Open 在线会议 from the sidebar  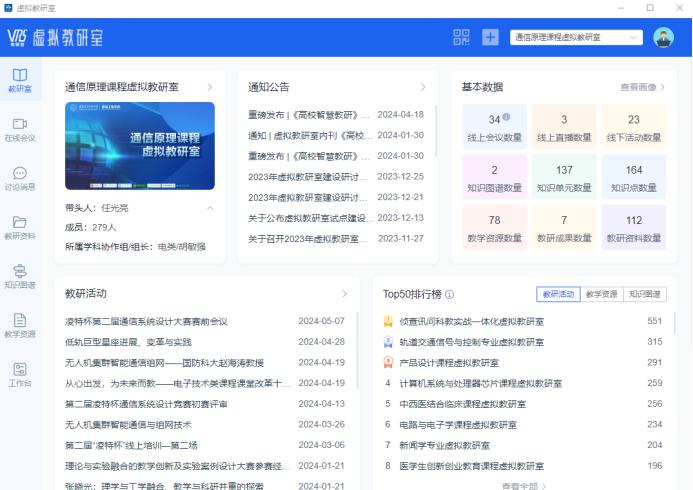click(x=20, y=129)
